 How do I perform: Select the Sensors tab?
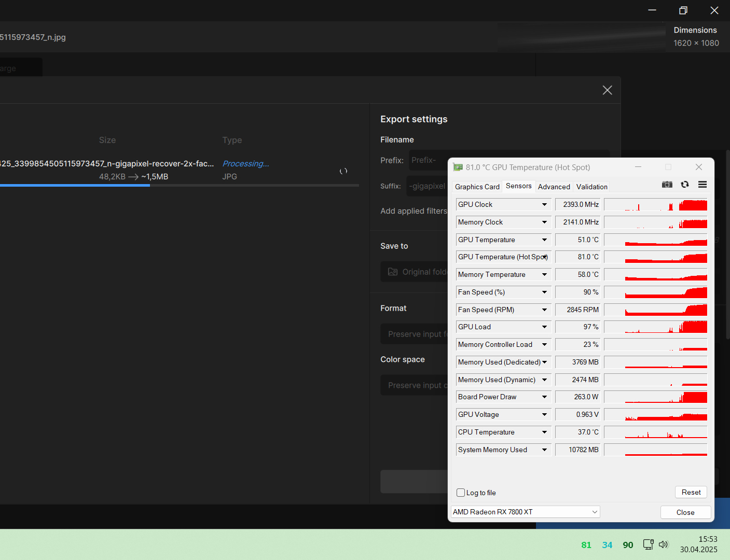(x=519, y=186)
